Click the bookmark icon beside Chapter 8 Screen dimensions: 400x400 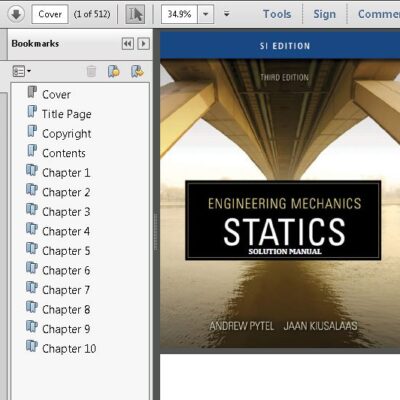[32, 307]
